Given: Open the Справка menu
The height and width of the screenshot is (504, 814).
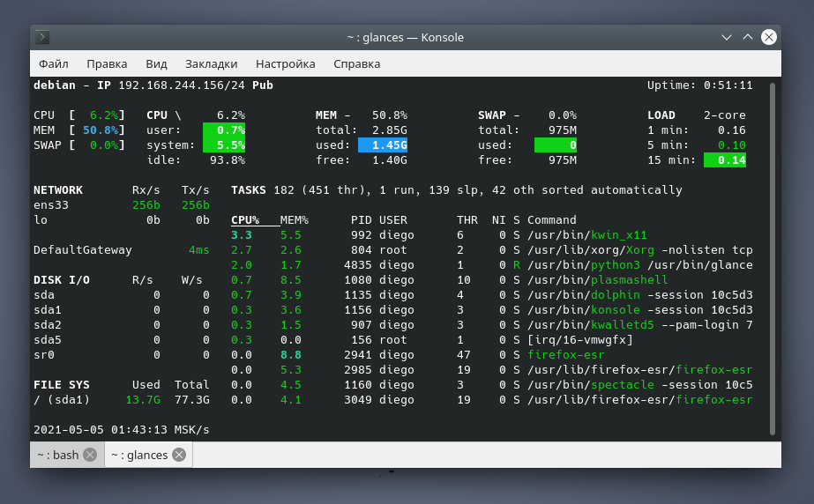Looking at the screenshot, I should pos(356,64).
